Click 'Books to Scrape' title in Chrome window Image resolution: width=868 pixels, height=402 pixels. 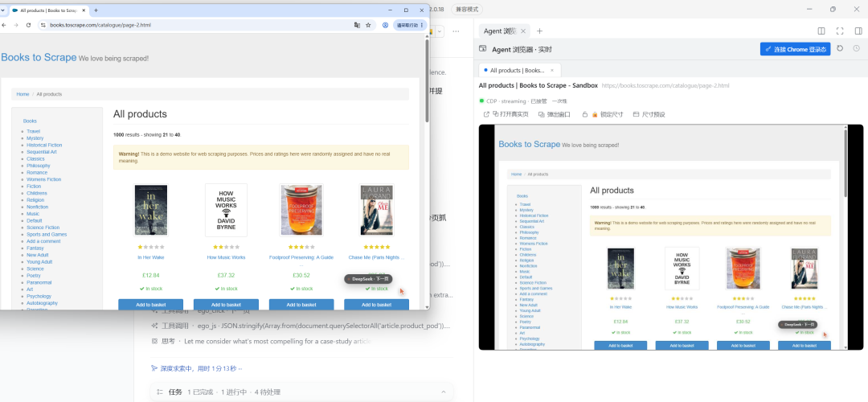(39, 58)
